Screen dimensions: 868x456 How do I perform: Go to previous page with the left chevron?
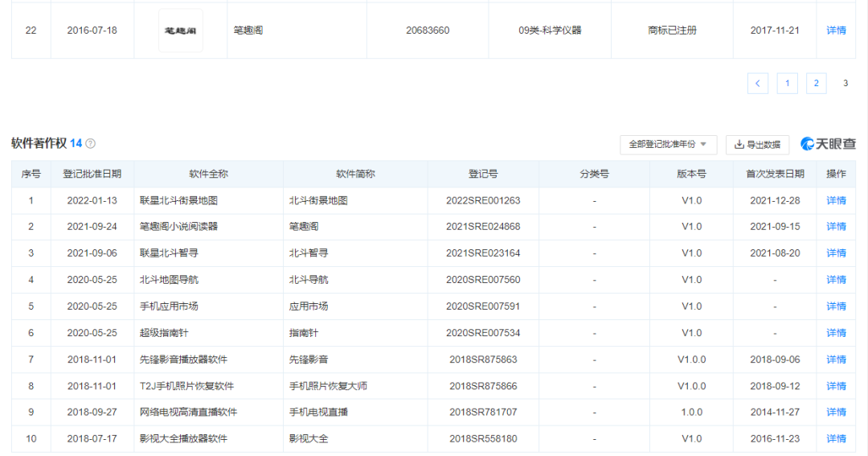(757, 84)
